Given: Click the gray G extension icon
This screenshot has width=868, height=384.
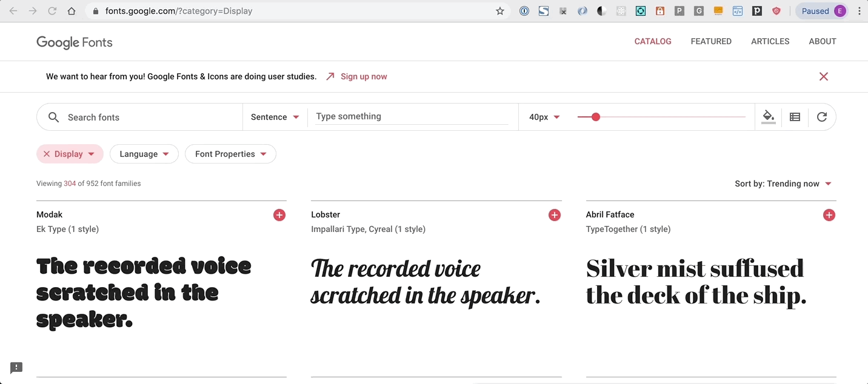Looking at the screenshot, I should [x=699, y=11].
